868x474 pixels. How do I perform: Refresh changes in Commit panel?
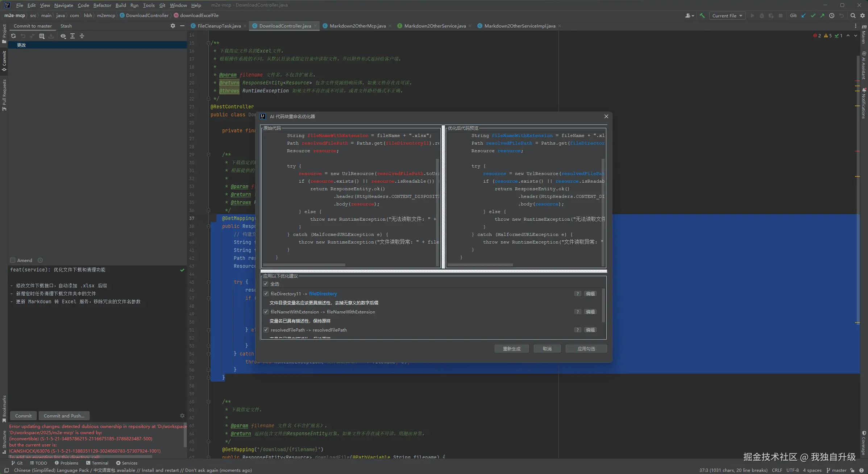13,36
